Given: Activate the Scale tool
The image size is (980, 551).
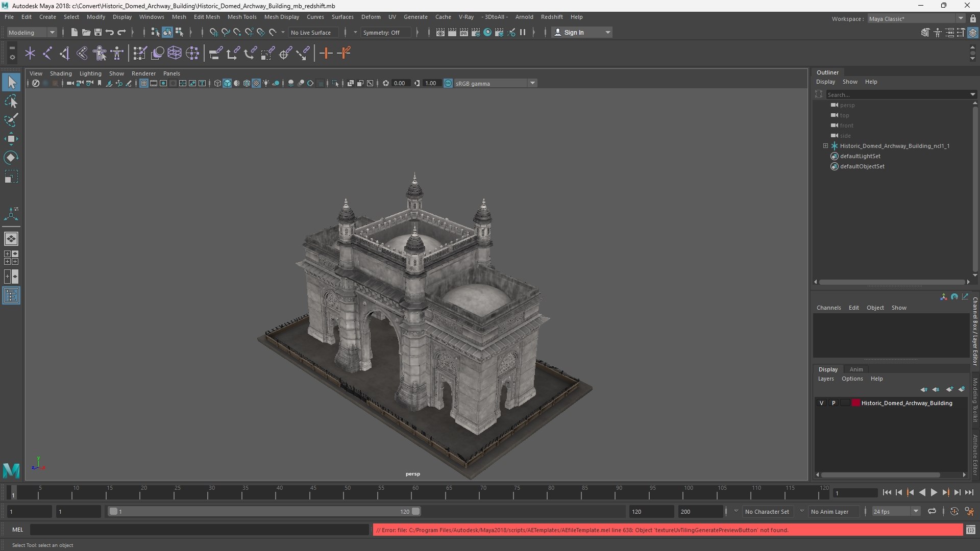Looking at the screenshot, I should point(11,177).
